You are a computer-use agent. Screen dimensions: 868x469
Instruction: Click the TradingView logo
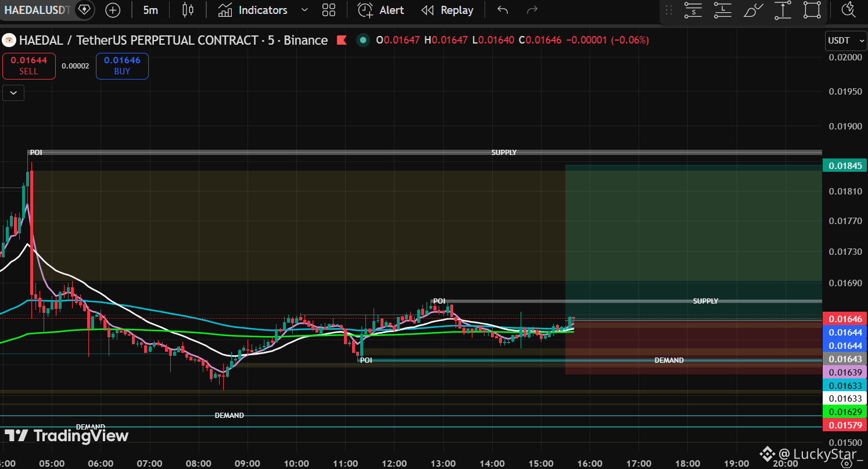(x=67, y=436)
